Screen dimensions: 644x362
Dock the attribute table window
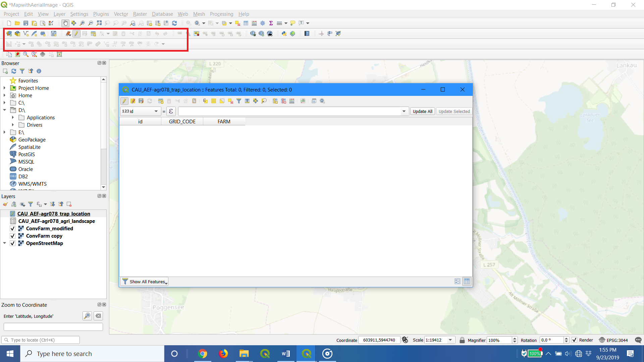pos(314,101)
